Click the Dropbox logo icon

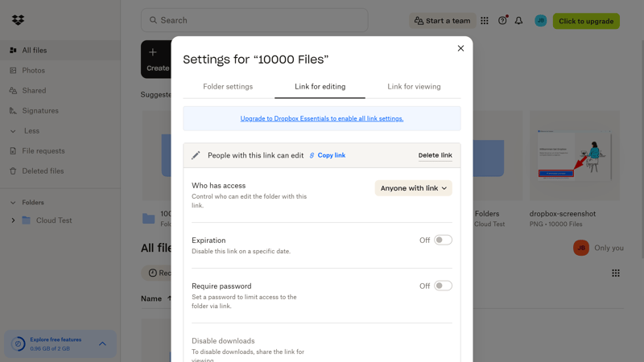[x=18, y=19]
